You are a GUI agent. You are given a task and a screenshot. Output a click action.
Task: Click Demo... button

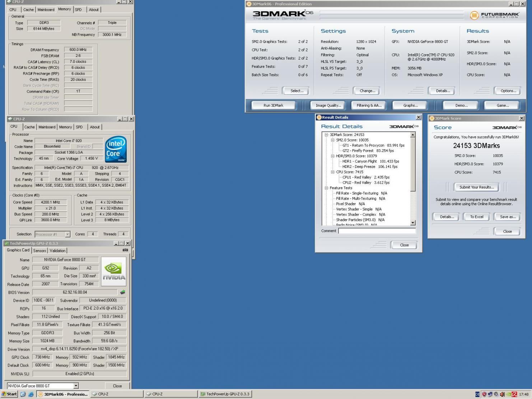coord(461,105)
